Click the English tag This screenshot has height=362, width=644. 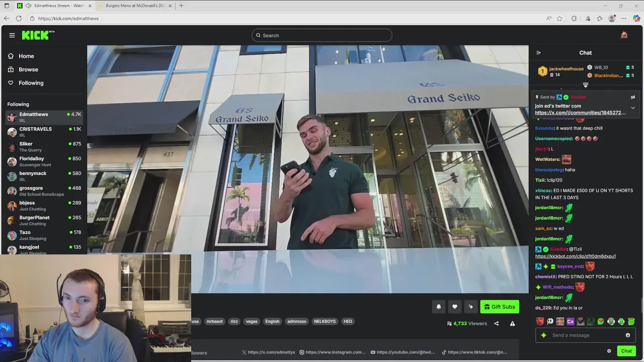272,321
